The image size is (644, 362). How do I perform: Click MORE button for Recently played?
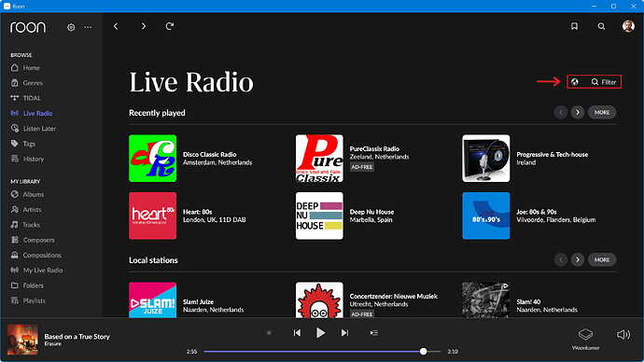[602, 113]
